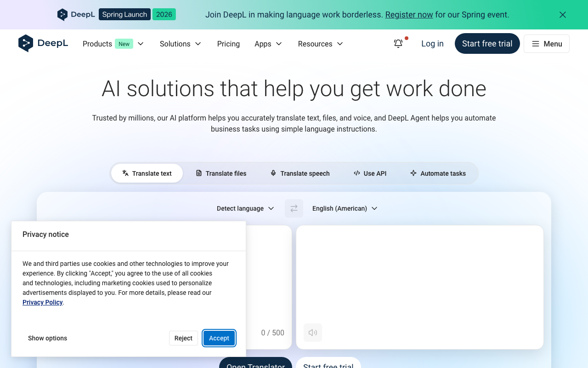588x368 pixels.
Task: Click the Translate text icon
Action: (x=125, y=173)
